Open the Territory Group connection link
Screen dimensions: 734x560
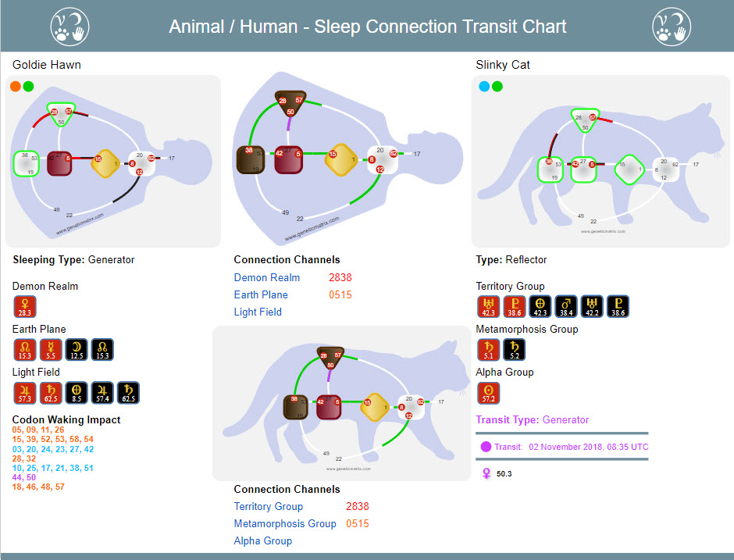[269, 507]
